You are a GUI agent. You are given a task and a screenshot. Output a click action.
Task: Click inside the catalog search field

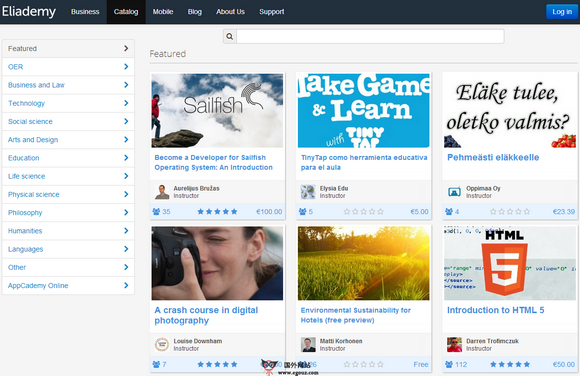coord(370,36)
